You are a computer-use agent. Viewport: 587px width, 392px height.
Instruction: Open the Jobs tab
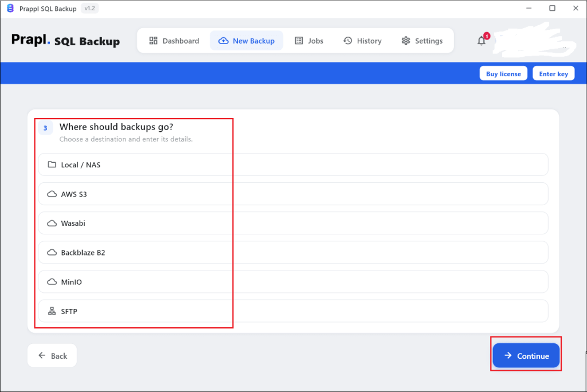[309, 41]
